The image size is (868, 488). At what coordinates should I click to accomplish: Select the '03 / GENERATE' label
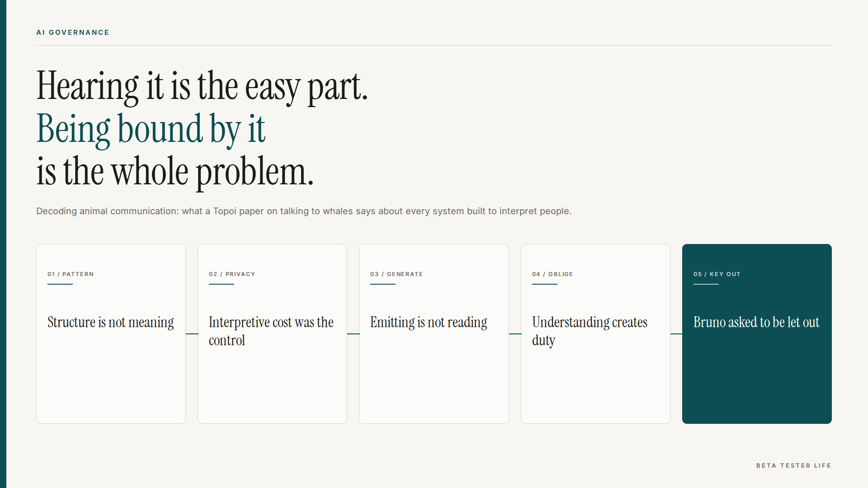[x=396, y=274]
